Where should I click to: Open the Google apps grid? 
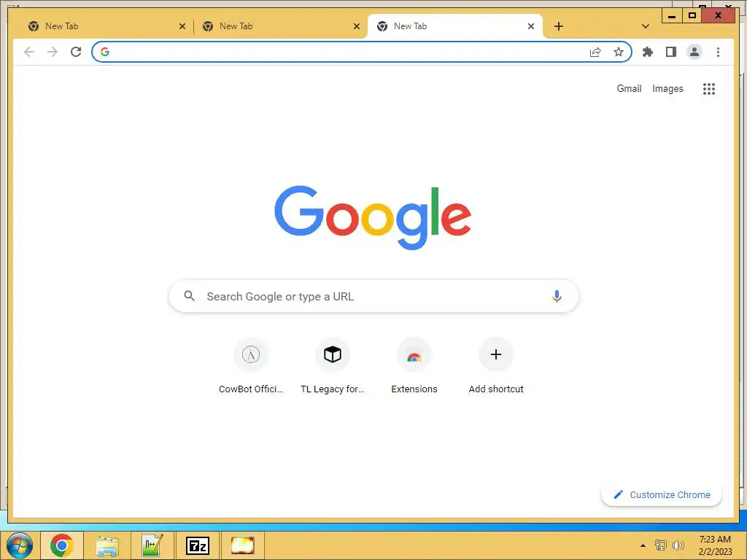pyautogui.click(x=709, y=88)
